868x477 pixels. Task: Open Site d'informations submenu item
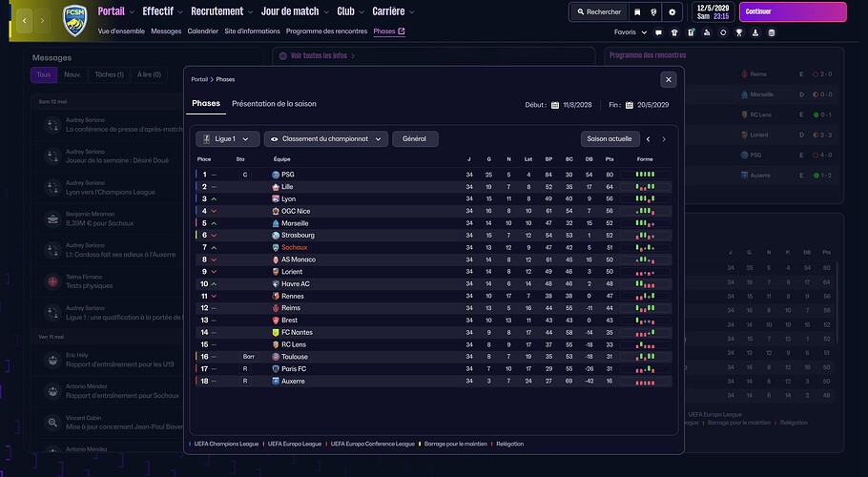pos(252,31)
